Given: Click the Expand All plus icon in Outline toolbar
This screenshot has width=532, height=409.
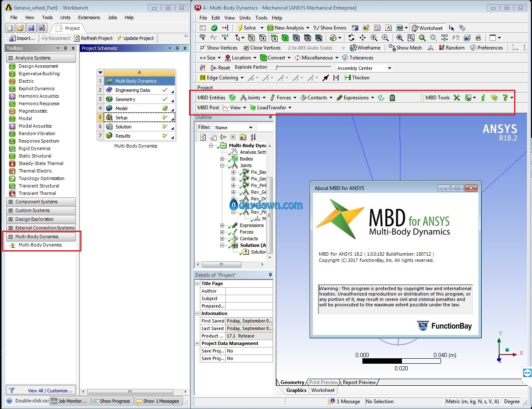Looking at the screenshot, I should click(233, 137).
